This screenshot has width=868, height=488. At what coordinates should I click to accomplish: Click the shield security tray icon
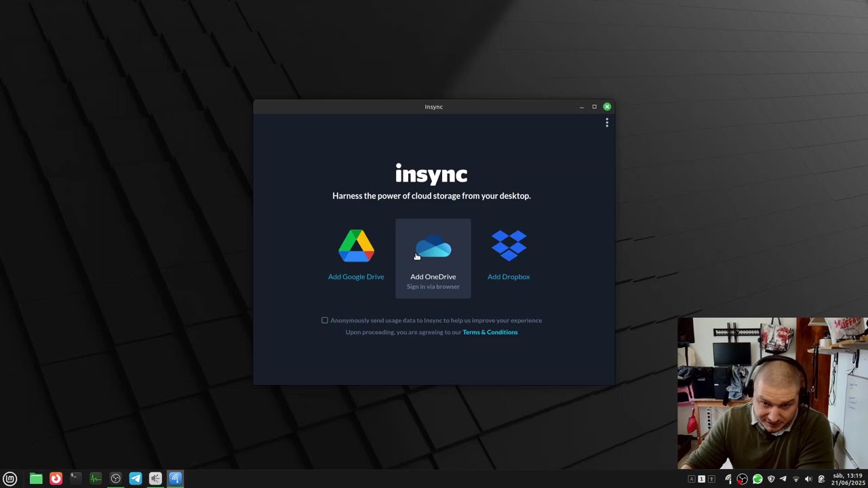point(770,479)
